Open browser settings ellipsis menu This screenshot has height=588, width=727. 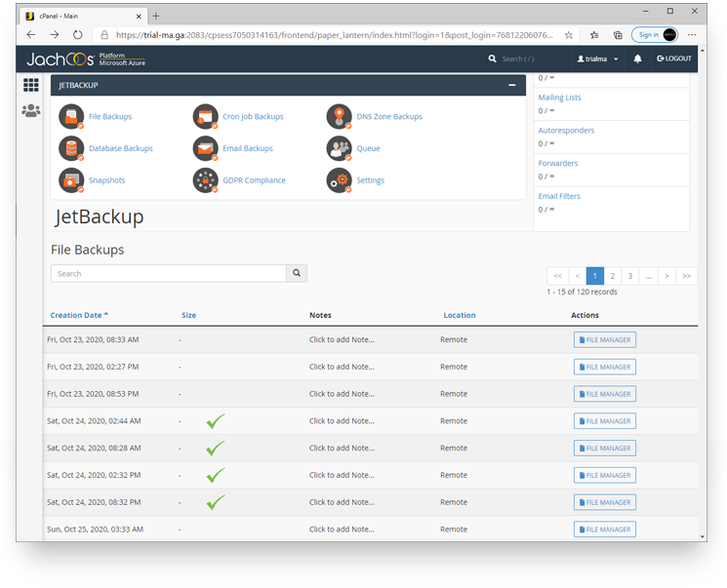point(692,35)
